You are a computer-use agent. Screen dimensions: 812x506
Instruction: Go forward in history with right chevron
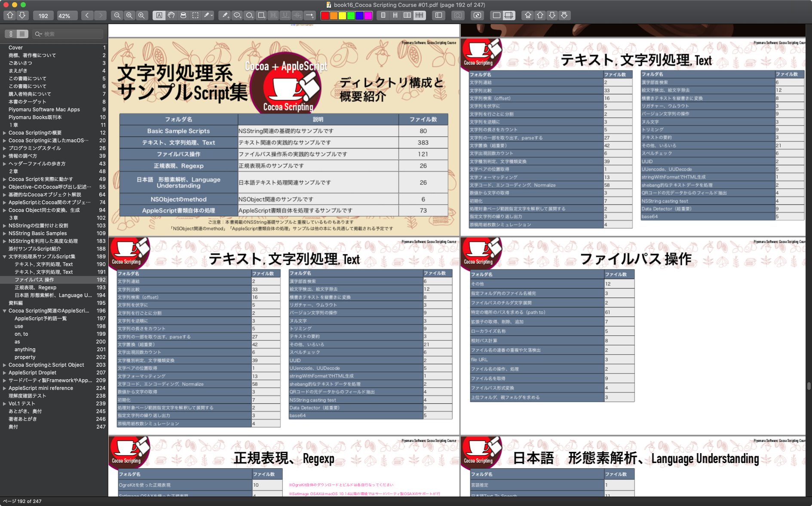(x=100, y=15)
